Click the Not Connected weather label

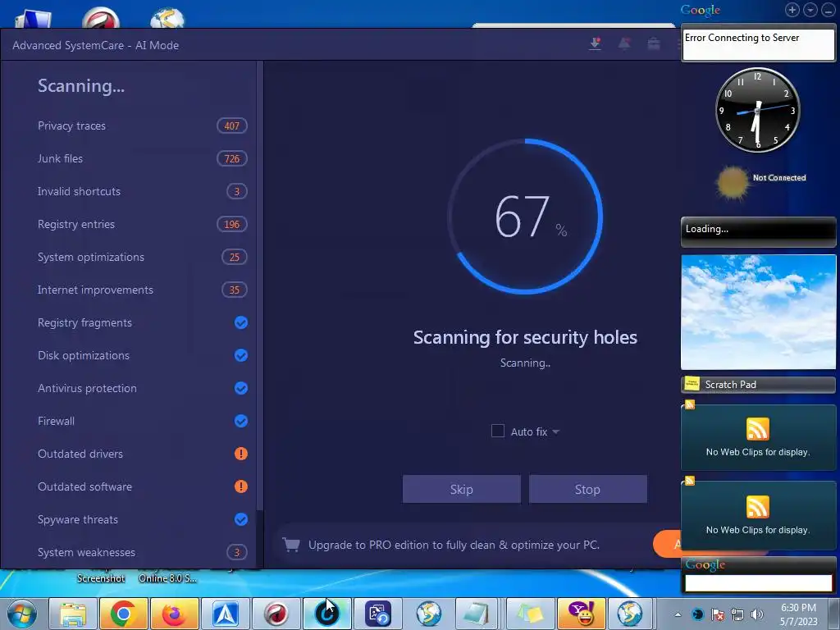779,178
